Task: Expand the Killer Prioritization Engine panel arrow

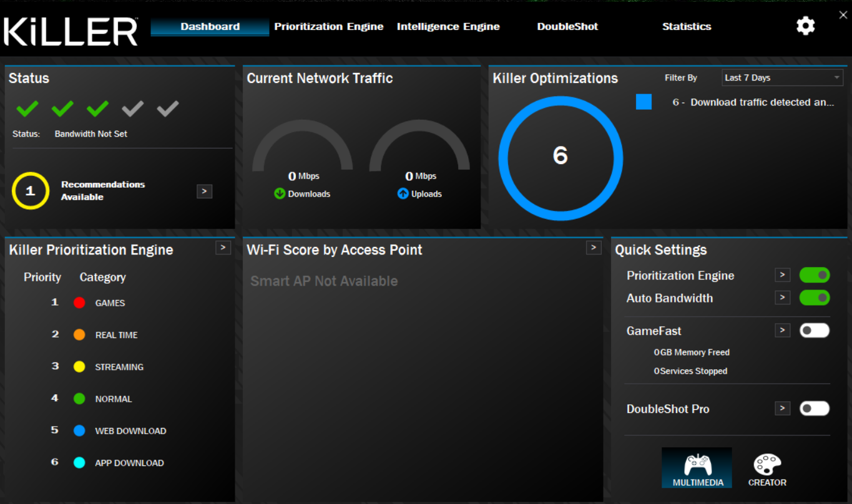Action: (223, 248)
